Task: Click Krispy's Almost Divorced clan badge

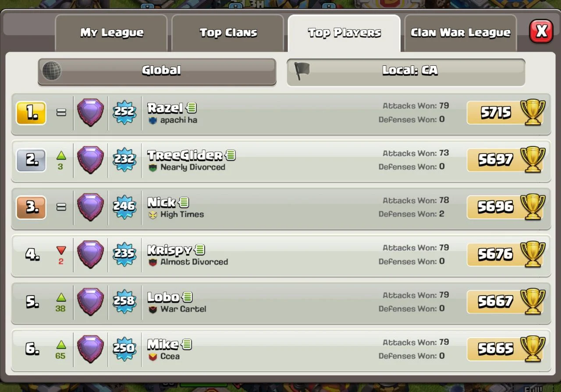Action: point(153,262)
